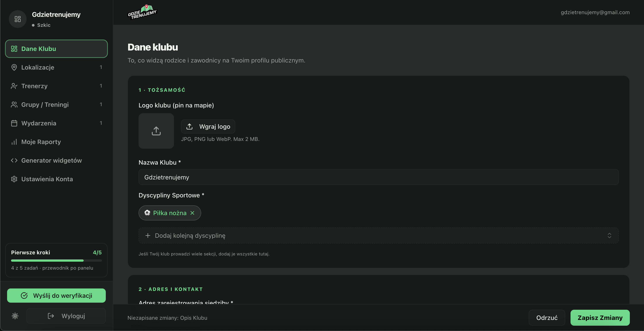The width and height of the screenshot is (644, 331).
Task: Click the plus icon in add discipline field
Action: tap(148, 236)
